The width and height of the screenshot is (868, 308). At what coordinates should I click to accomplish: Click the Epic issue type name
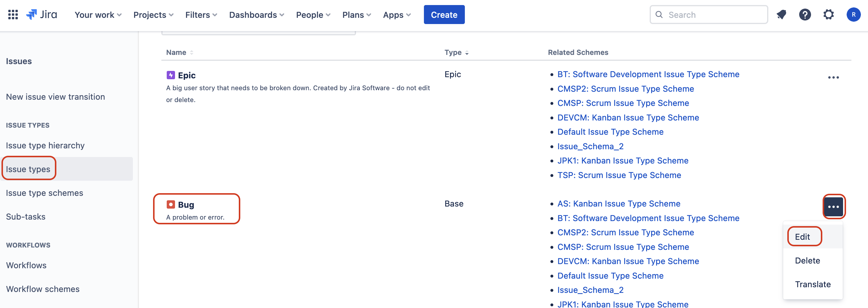(x=187, y=75)
